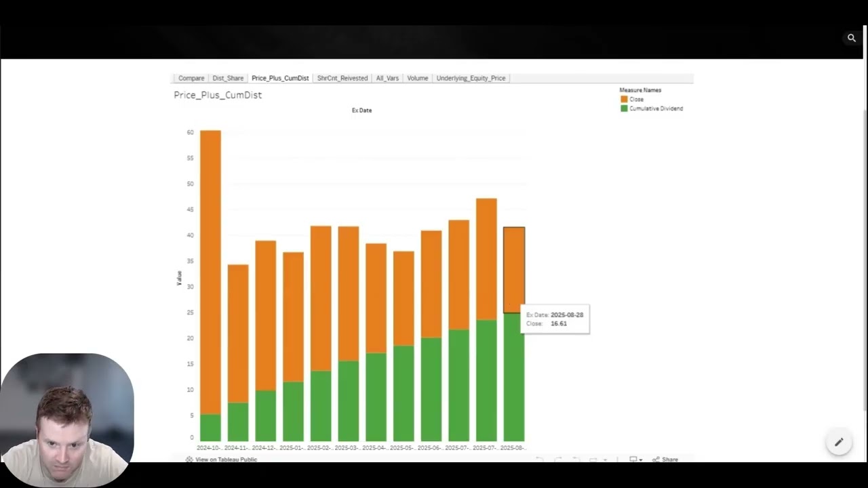The image size is (868, 488).
Task: Click the Measure Names legend heading
Action: tap(640, 90)
